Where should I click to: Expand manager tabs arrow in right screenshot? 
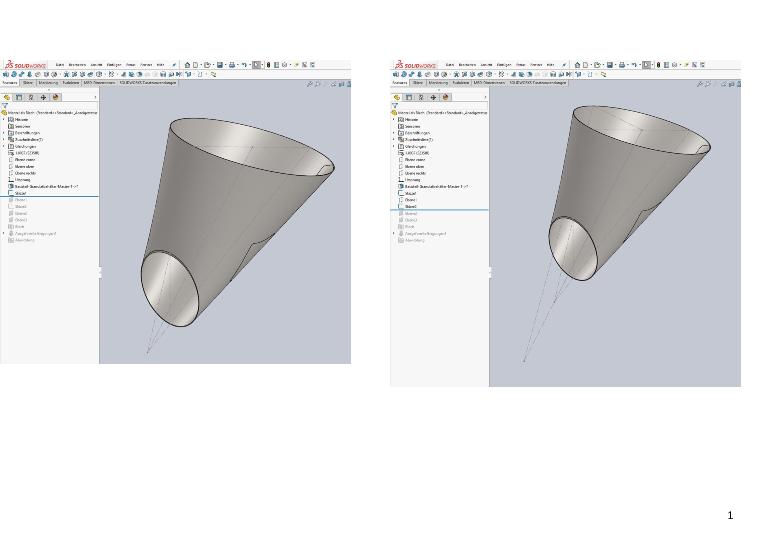tap(486, 97)
